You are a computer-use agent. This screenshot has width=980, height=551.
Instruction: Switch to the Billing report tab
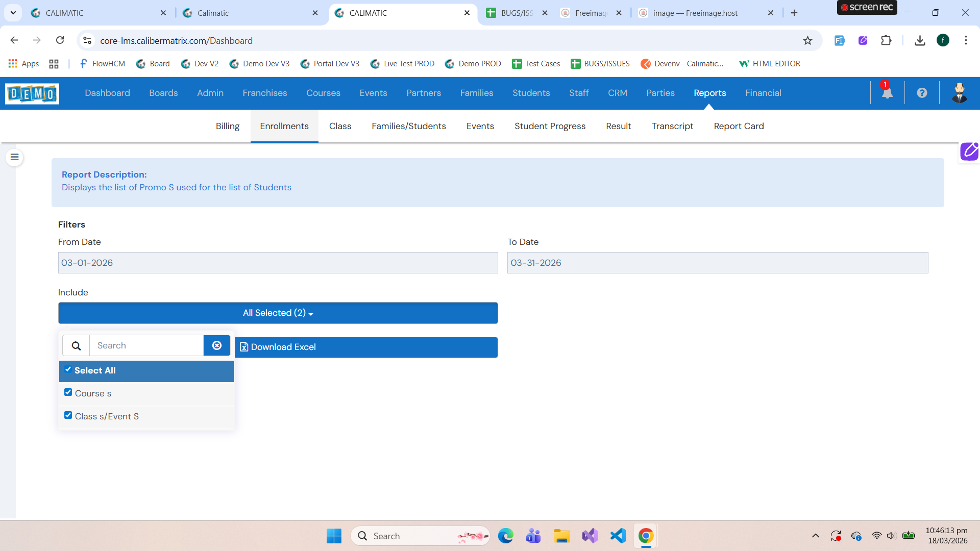pos(227,126)
